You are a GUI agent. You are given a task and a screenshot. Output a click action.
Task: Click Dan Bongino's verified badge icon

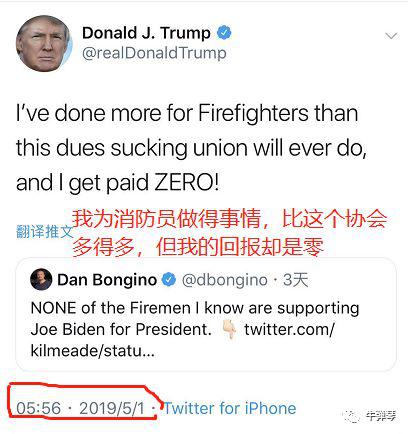click(x=169, y=280)
